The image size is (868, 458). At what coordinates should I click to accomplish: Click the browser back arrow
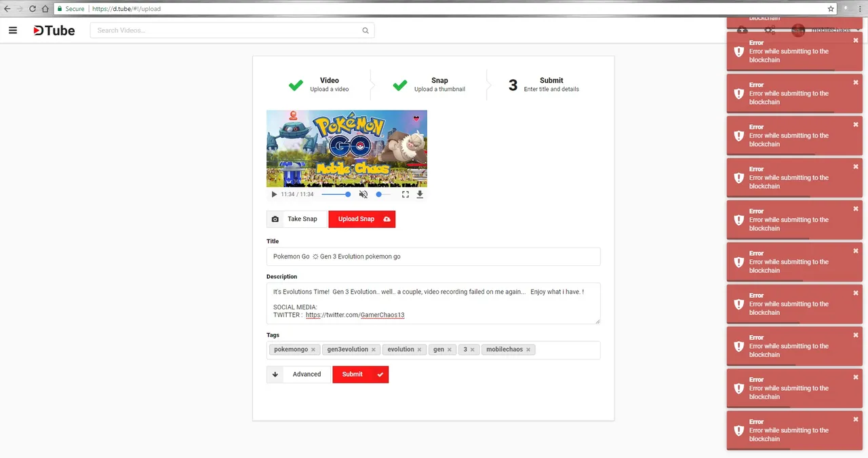click(x=7, y=9)
